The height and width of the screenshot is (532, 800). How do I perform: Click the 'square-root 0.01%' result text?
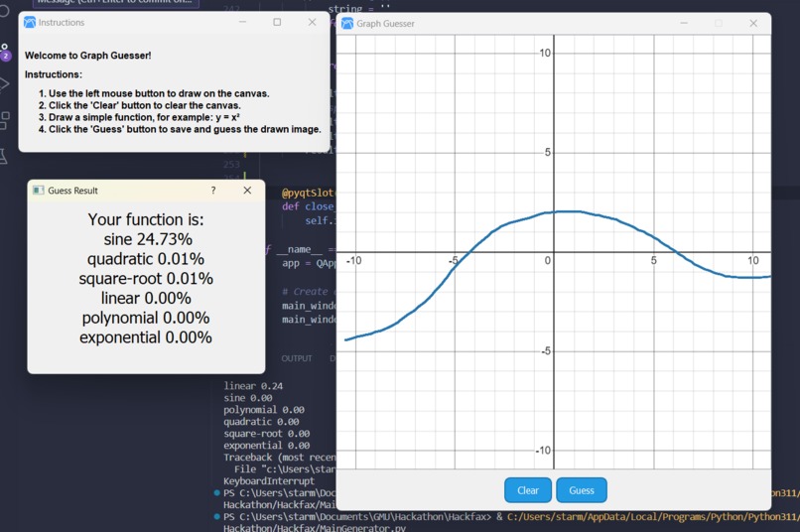(x=146, y=279)
